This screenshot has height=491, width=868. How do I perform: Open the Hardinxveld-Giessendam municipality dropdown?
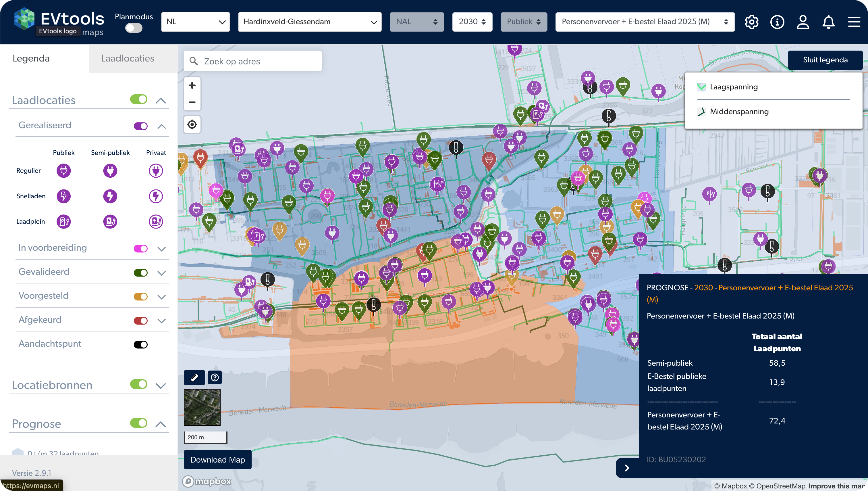click(309, 22)
